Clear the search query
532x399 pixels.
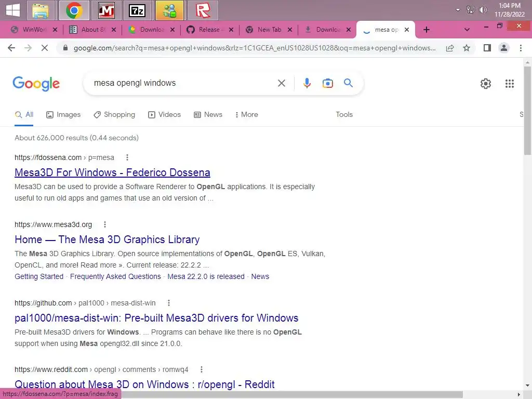(x=281, y=83)
